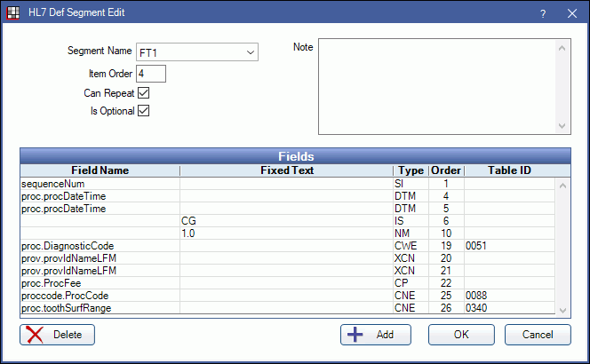Click the Order column header
This screenshot has height=364, width=590.
pos(445,170)
